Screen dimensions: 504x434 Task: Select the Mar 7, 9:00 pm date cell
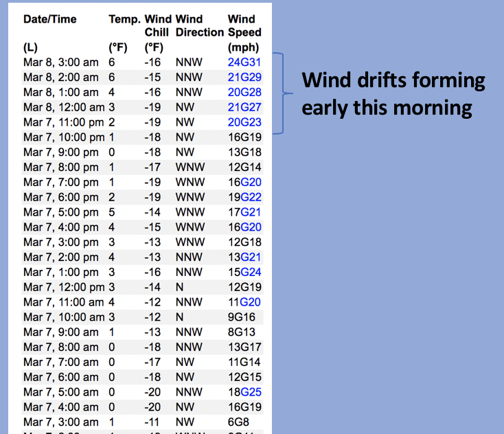pos(60,152)
